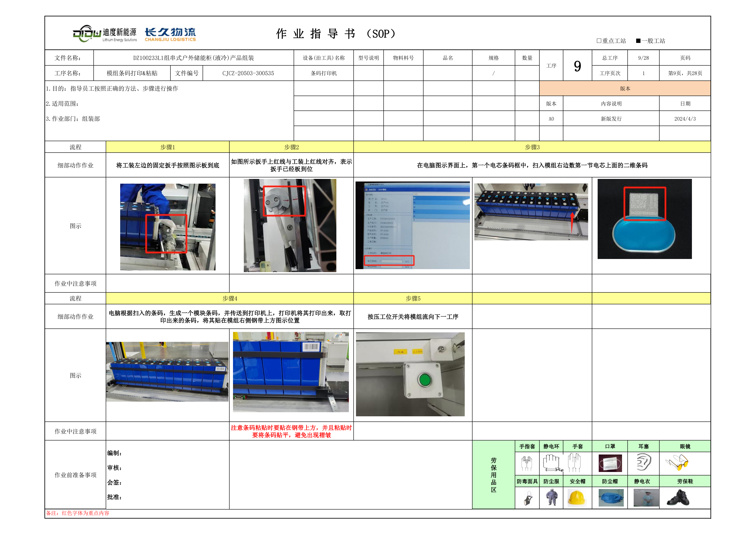Click the 迪度新能源 company logo
Viewport: 756px width, 535px height.
coord(105,34)
